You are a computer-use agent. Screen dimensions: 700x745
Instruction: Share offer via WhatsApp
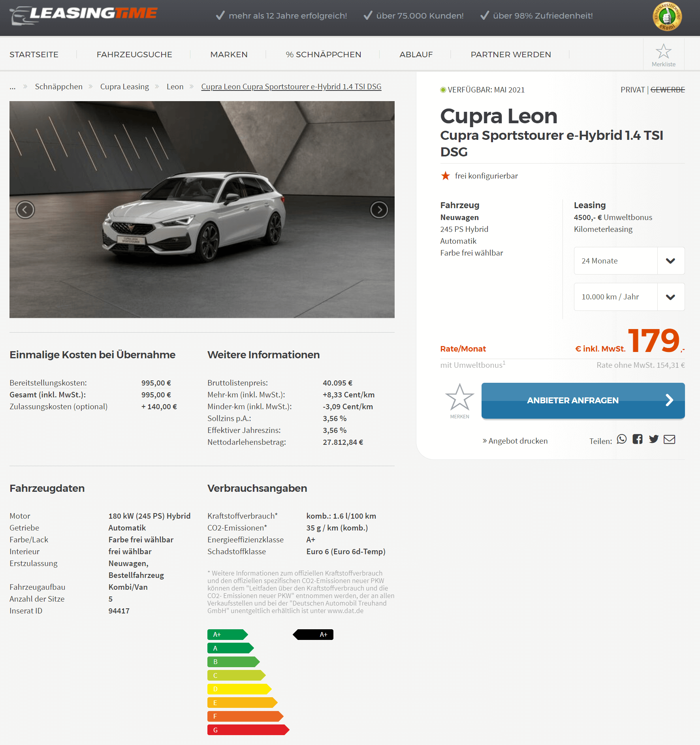(x=621, y=439)
